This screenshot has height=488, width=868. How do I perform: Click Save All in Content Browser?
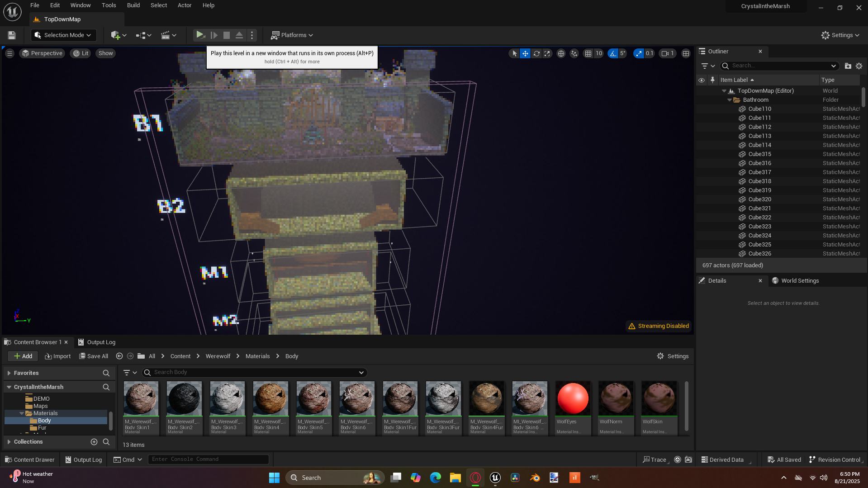click(94, 356)
